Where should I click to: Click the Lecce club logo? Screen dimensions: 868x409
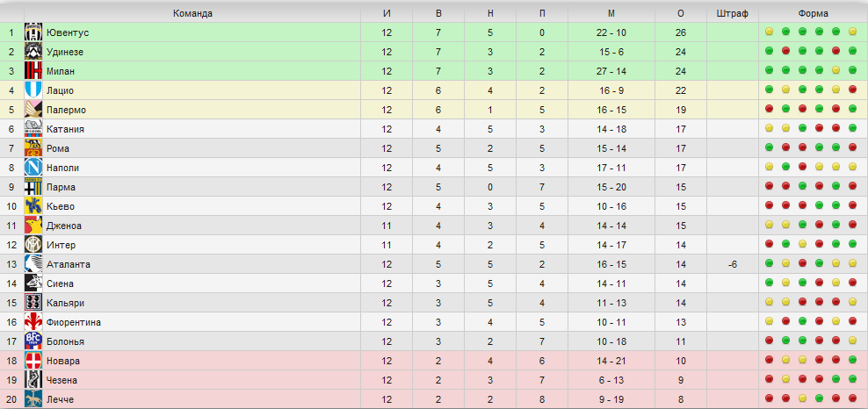coord(33,399)
